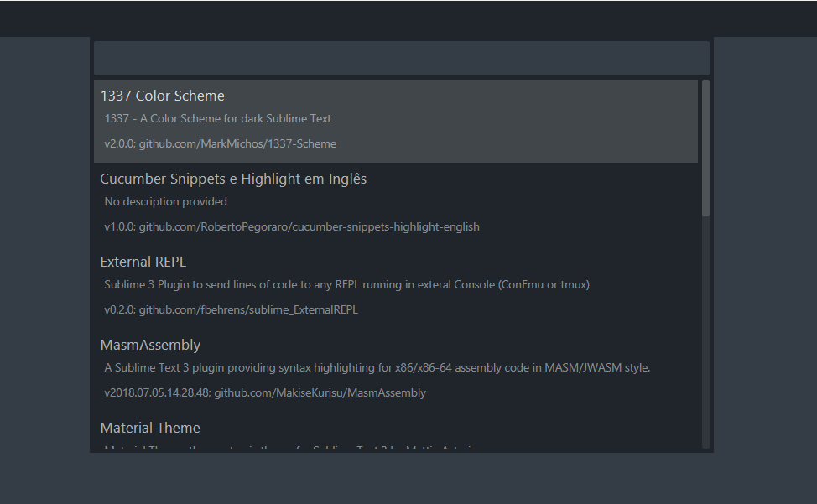Viewport: 817px width, 504px height.
Task: Click the MakiseKurisu/MasmAssembly version line
Action: coord(265,393)
